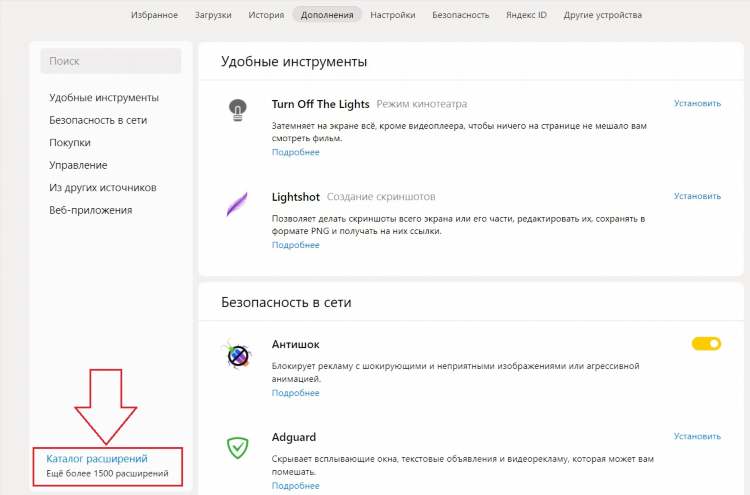Click the Adguard green shield icon

(x=238, y=448)
